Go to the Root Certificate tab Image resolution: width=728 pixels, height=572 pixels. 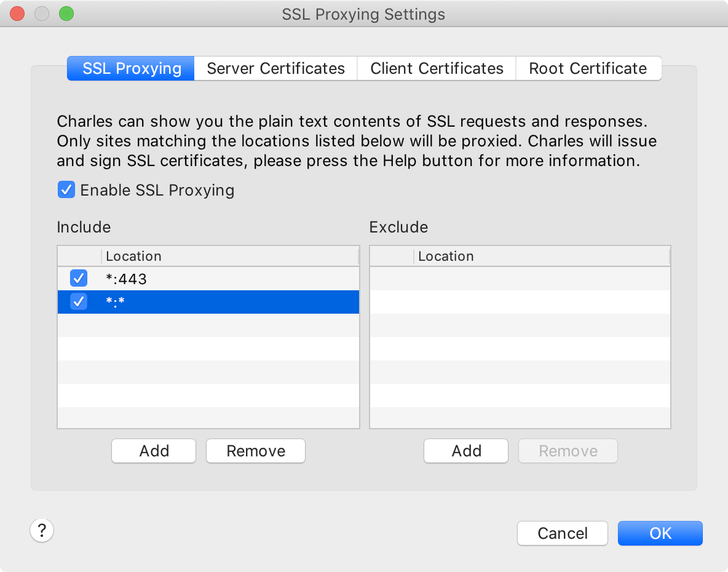[588, 68]
